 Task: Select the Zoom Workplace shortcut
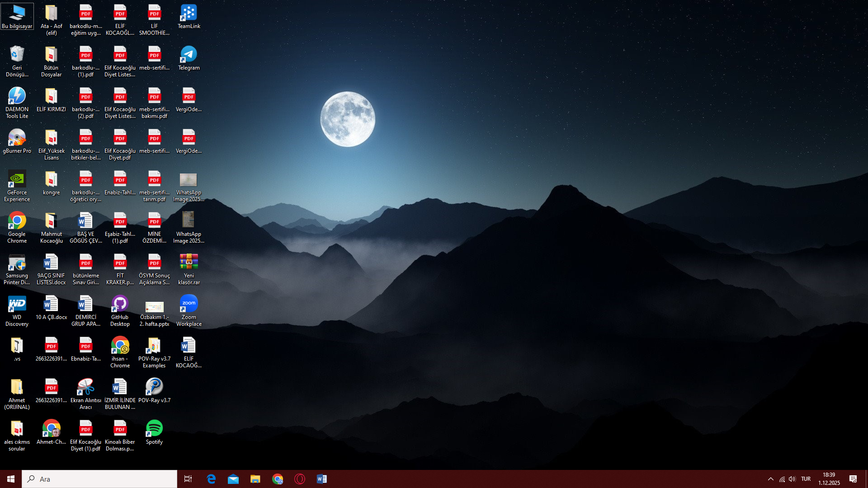(189, 305)
